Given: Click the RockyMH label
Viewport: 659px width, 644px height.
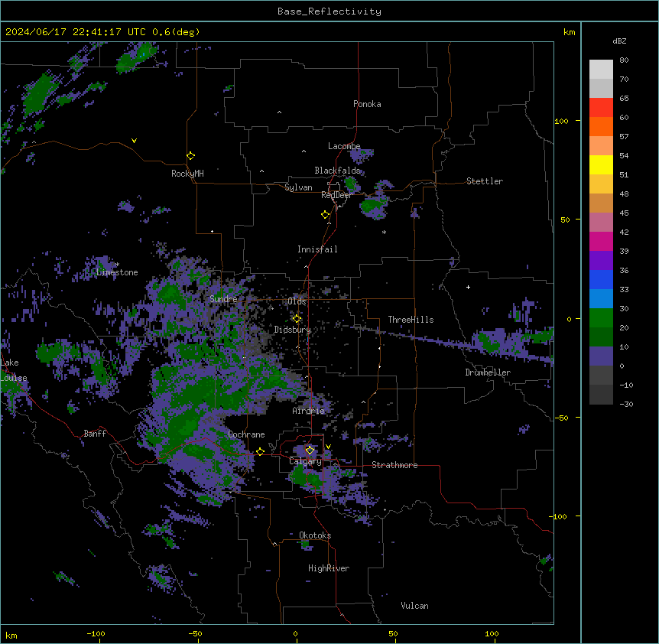Looking at the screenshot, I should click(x=187, y=174).
